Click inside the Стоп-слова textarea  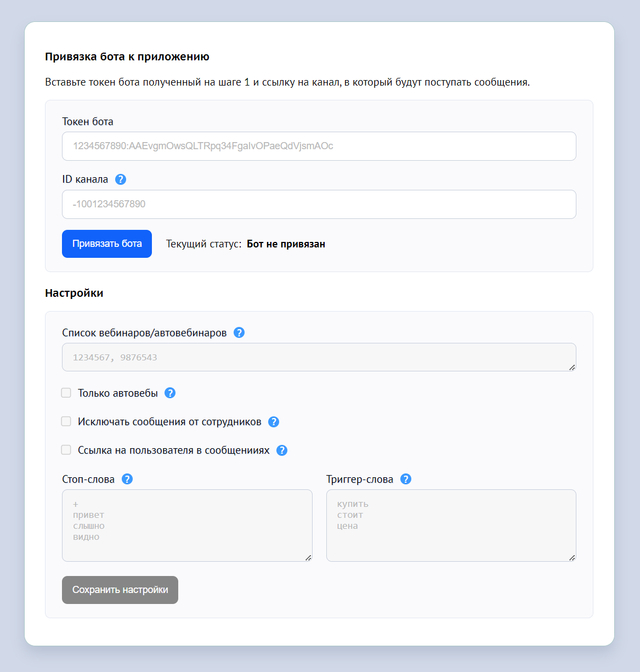click(187, 526)
